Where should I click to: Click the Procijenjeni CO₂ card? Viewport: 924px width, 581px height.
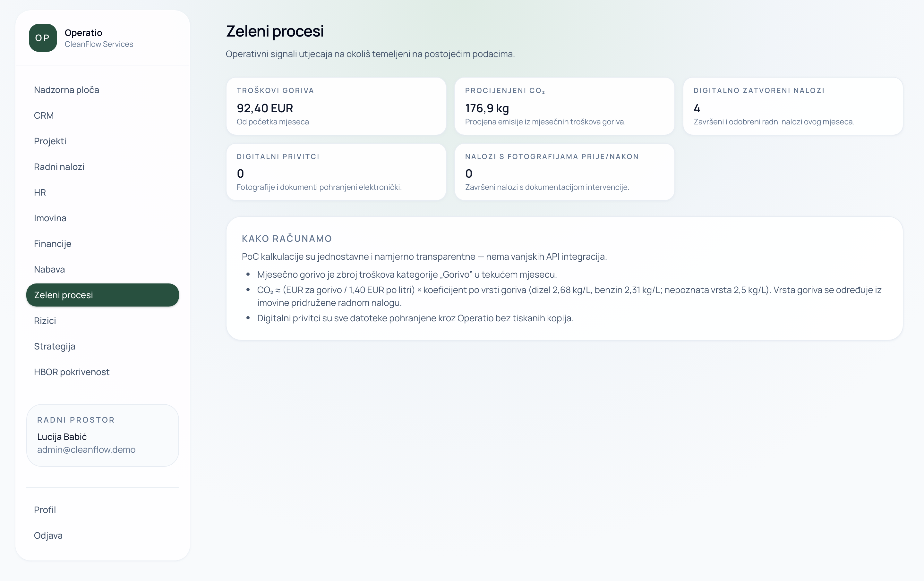pyautogui.click(x=564, y=106)
